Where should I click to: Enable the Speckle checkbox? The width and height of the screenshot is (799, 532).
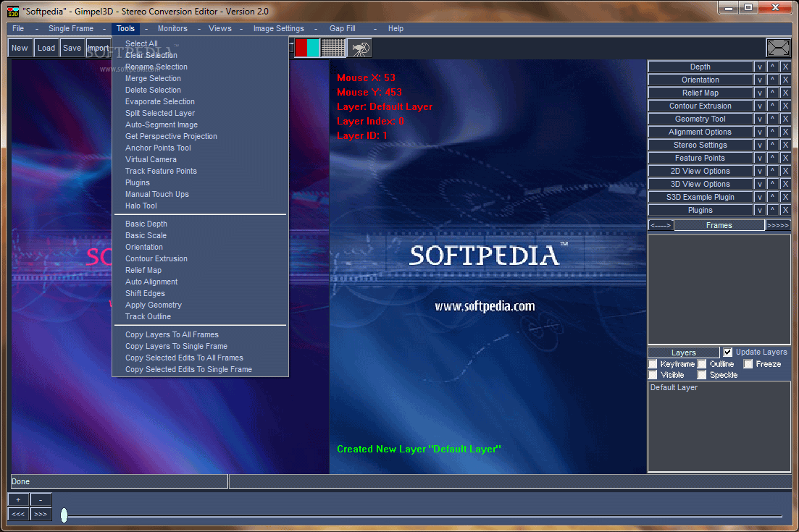click(702, 375)
